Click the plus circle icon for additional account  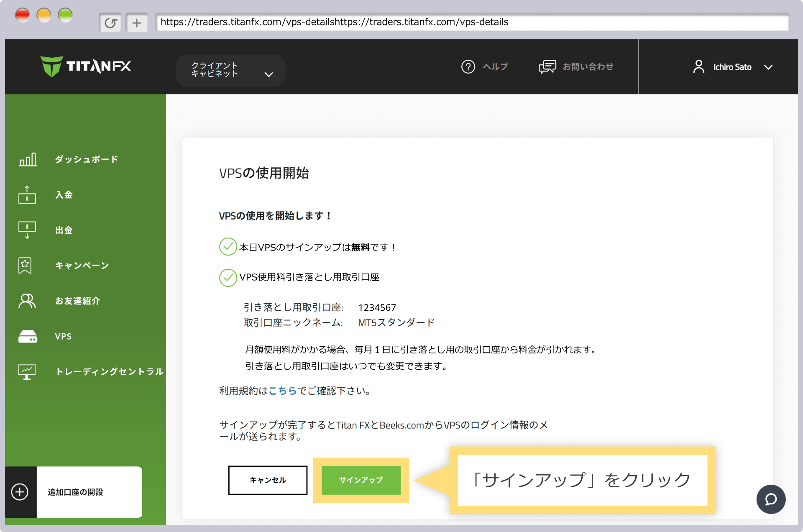tap(20, 492)
